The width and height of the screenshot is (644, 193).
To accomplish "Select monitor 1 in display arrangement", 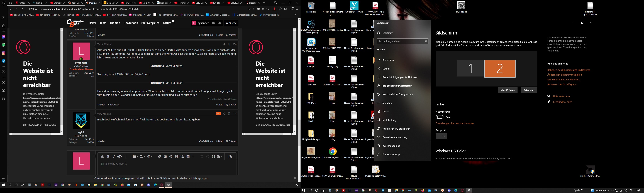I will pyautogui.click(x=470, y=68).
